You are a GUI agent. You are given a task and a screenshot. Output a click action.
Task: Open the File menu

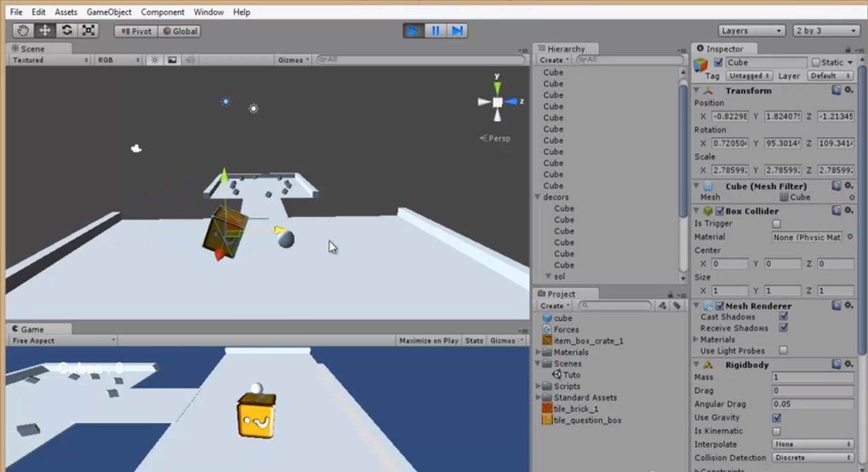point(16,12)
